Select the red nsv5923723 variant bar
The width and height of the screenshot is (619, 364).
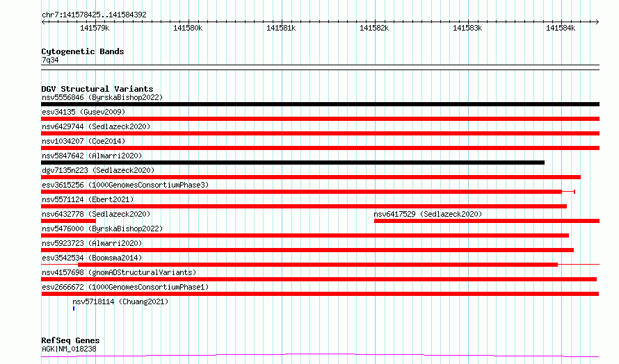[307, 250]
